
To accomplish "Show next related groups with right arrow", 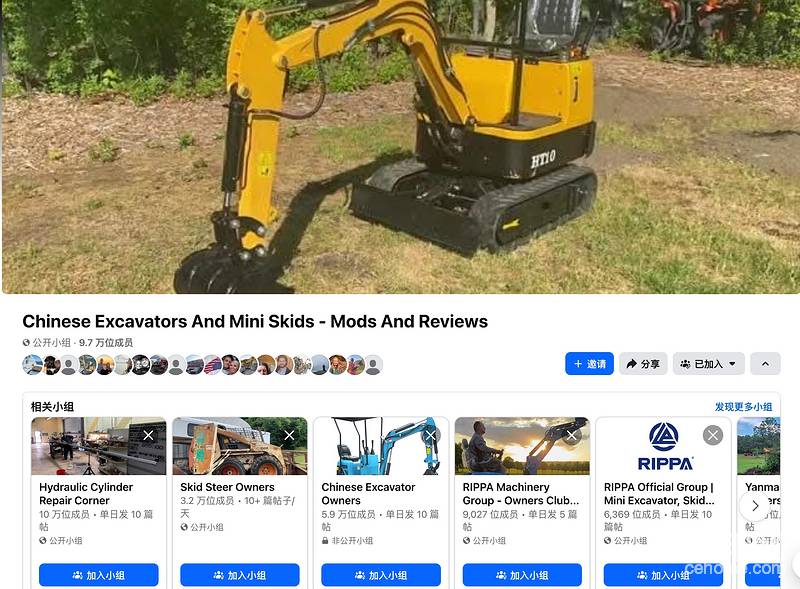I will tap(755, 506).
